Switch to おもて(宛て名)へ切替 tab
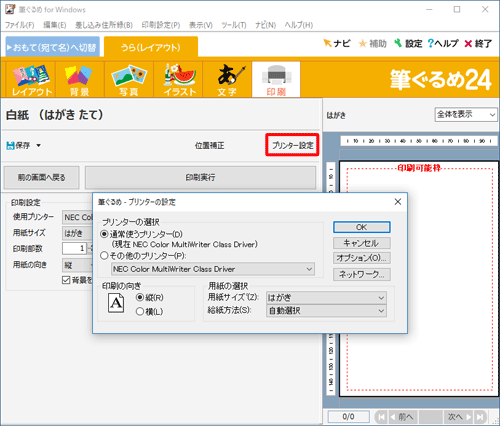Image resolution: width=500 pixels, height=426 pixels. click(x=53, y=47)
